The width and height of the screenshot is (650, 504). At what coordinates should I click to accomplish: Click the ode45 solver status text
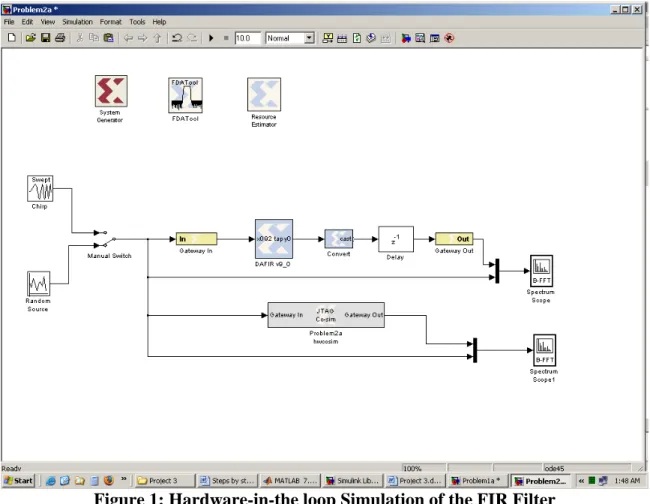[554, 468]
